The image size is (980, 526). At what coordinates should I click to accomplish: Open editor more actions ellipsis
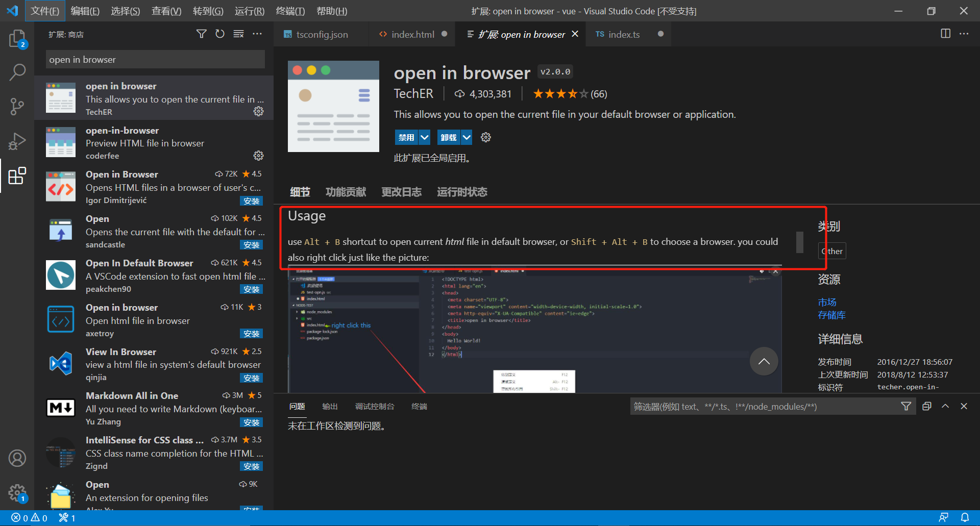click(x=964, y=34)
